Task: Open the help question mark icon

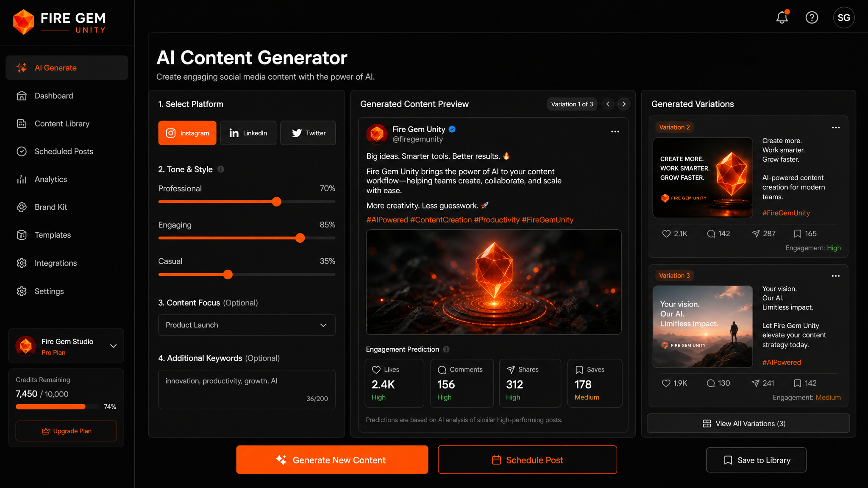Action: [x=812, y=17]
